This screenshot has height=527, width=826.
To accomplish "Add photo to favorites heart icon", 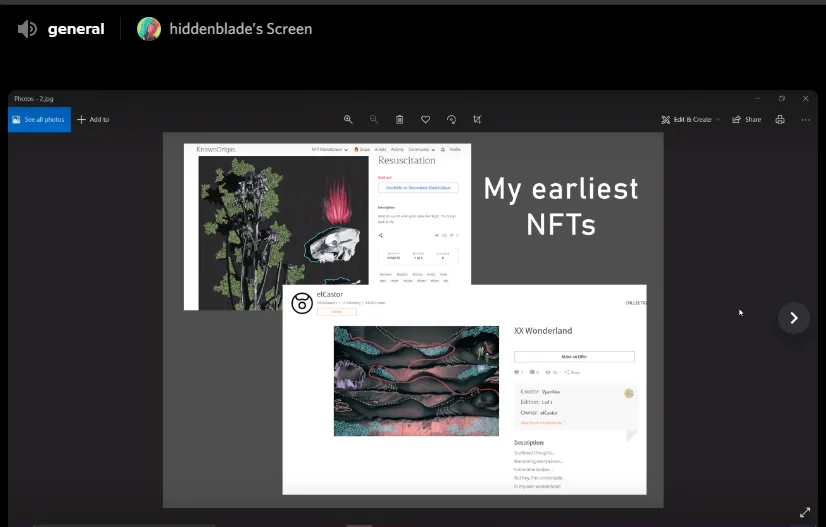I will (x=426, y=120).
